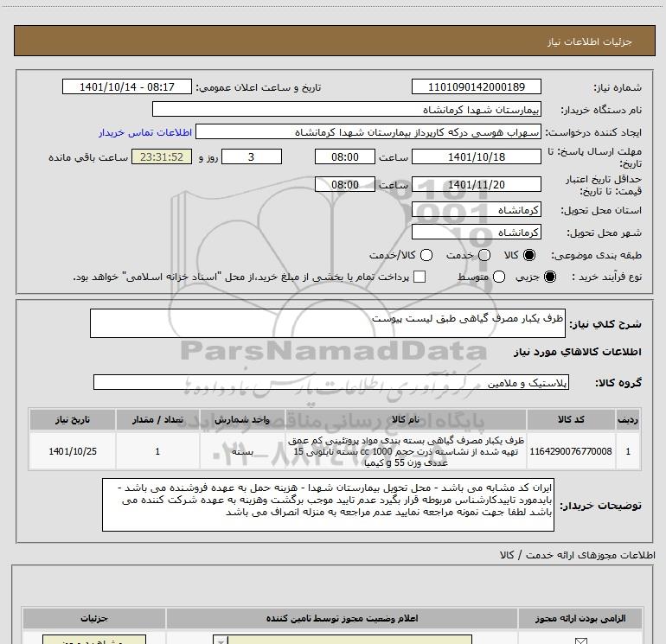Click the جزئیات اطلاعات نیاز page title
The image size is (666, 644).
tap(590, 41)
